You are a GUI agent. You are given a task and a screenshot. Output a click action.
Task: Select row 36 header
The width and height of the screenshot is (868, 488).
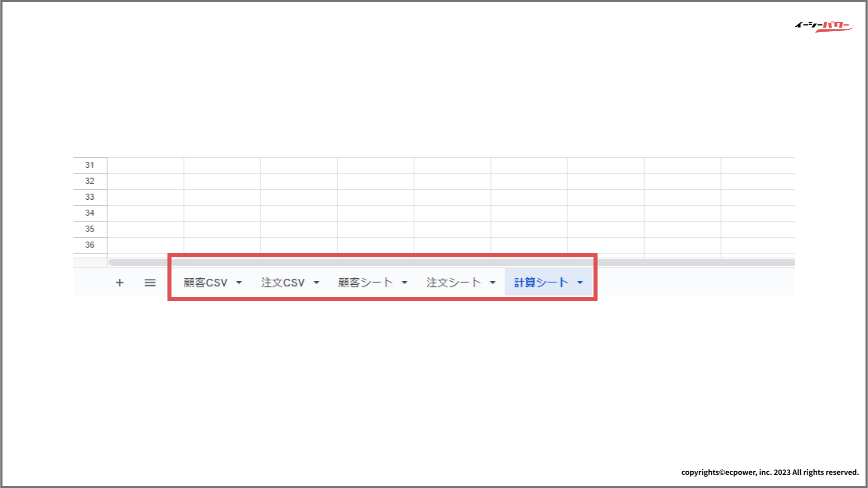90,245
